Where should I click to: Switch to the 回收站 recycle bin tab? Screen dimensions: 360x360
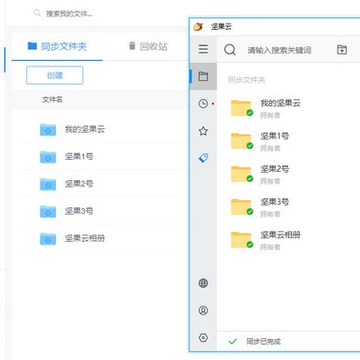pyautogui.click(x=148, y=46)
